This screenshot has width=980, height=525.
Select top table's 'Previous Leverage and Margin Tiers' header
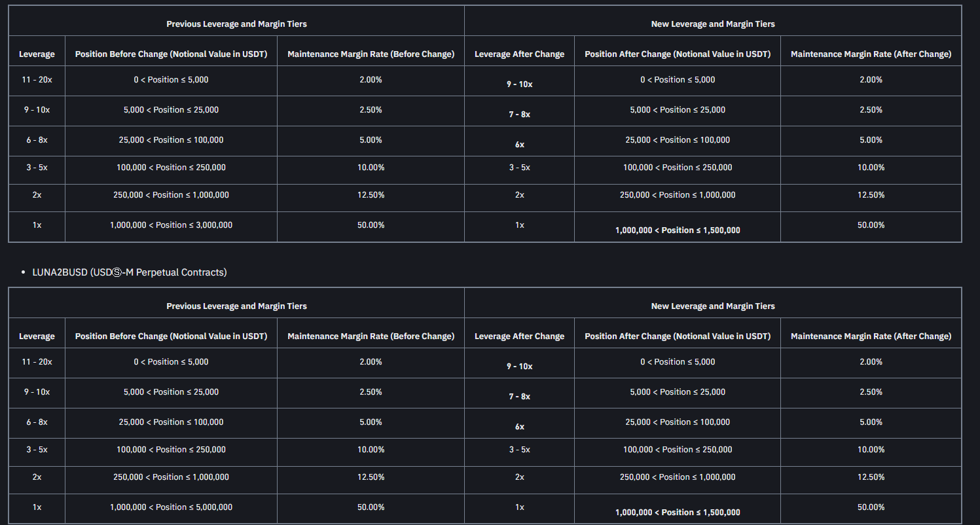tap(236, 24)
